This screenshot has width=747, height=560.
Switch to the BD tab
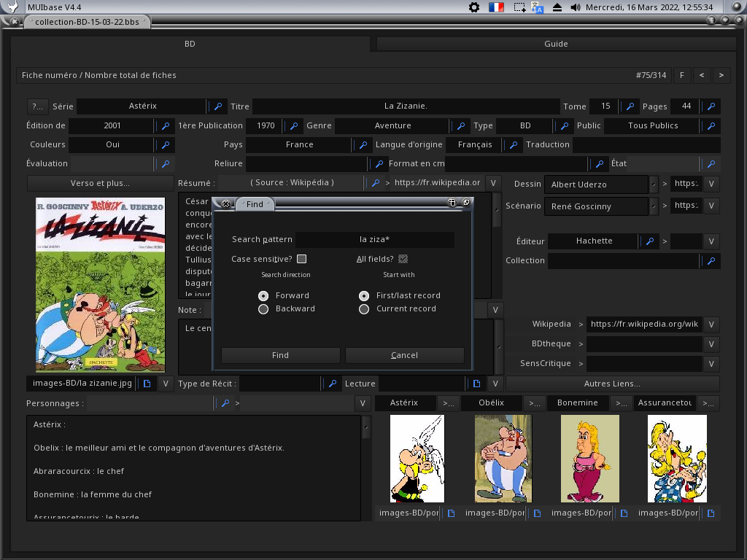(190, 44)
